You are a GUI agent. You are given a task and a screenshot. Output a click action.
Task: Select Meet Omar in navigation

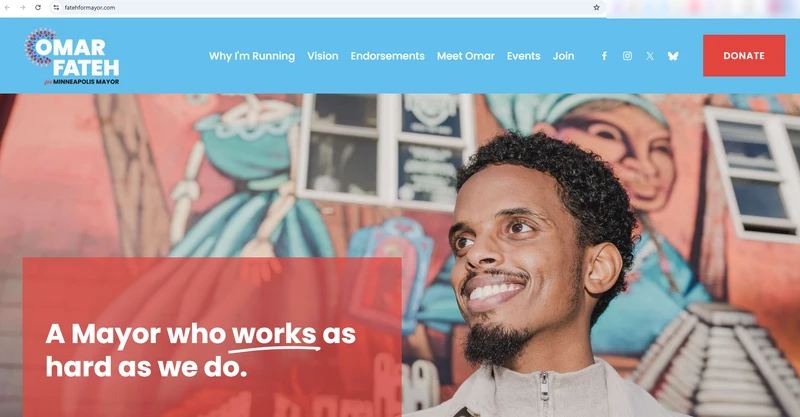click(x=466, y=56)
